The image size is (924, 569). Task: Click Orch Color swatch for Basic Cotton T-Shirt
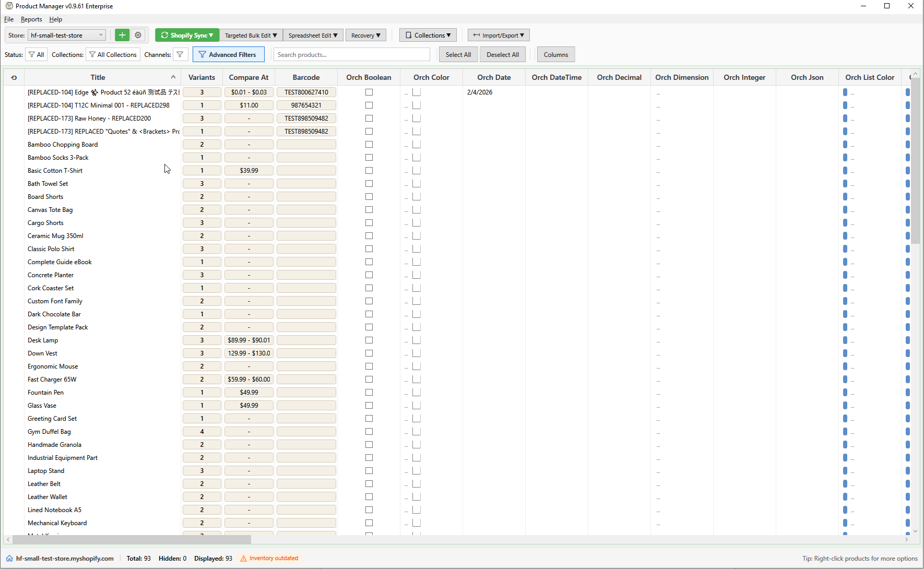point(417,171)
